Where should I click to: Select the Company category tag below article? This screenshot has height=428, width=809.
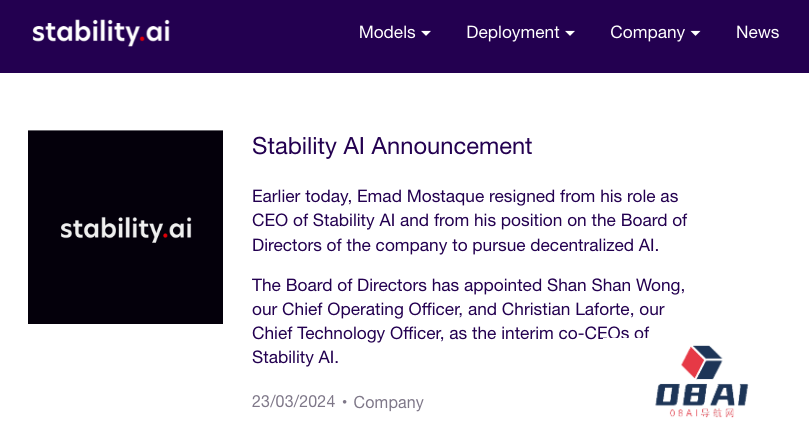pyautogui.click(x=388, y=402)
